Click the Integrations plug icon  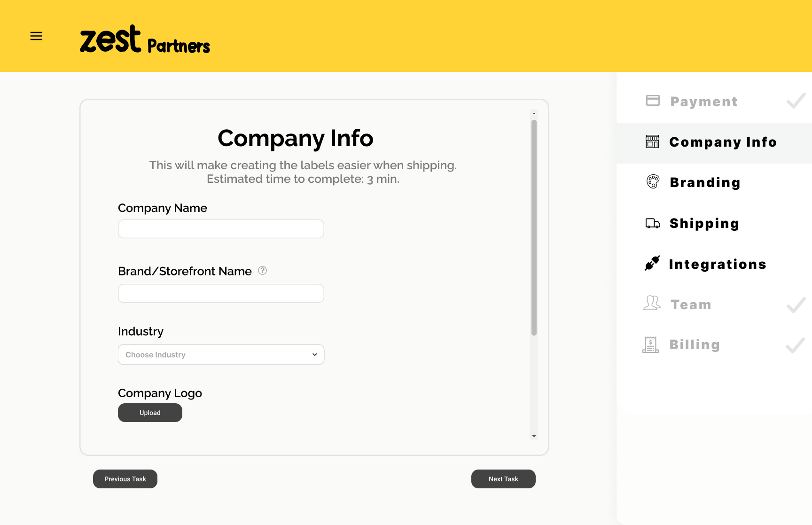652,263
